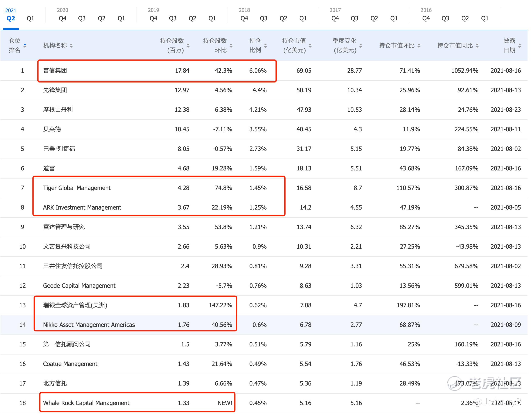Image resolution: width=532 pixels, height=414 pixels.
Task: View the 2018 Q3 holdings tab
Action: click(264, 18)
